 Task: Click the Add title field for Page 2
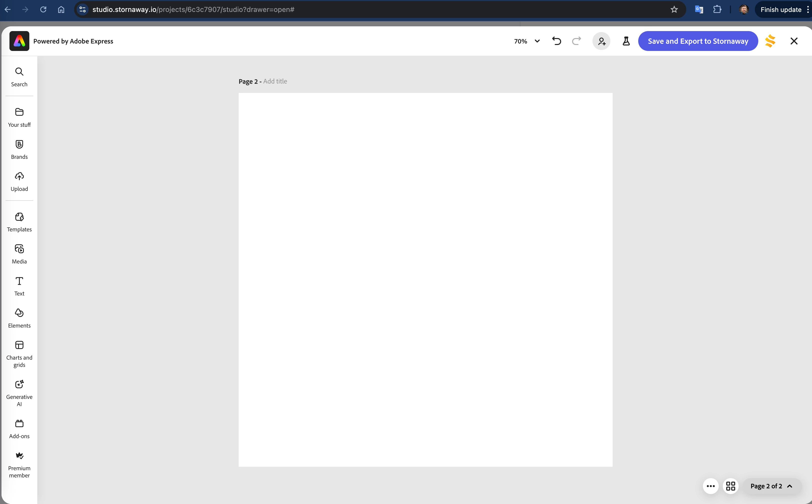pos(275,81)
